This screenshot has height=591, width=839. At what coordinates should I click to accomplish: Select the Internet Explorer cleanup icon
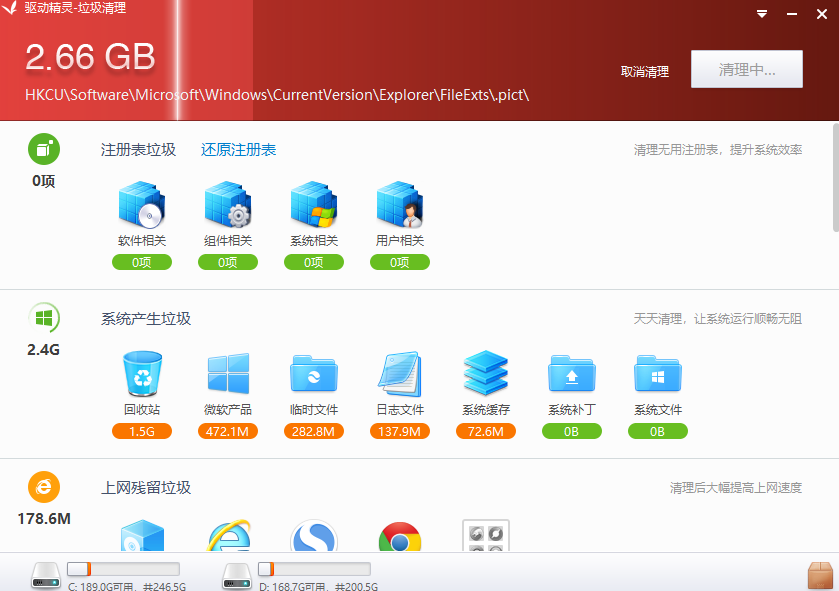(227, 535)
